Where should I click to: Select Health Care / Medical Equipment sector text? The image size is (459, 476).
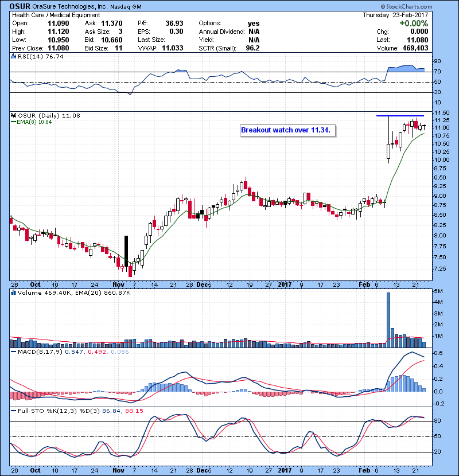point(56,15)
